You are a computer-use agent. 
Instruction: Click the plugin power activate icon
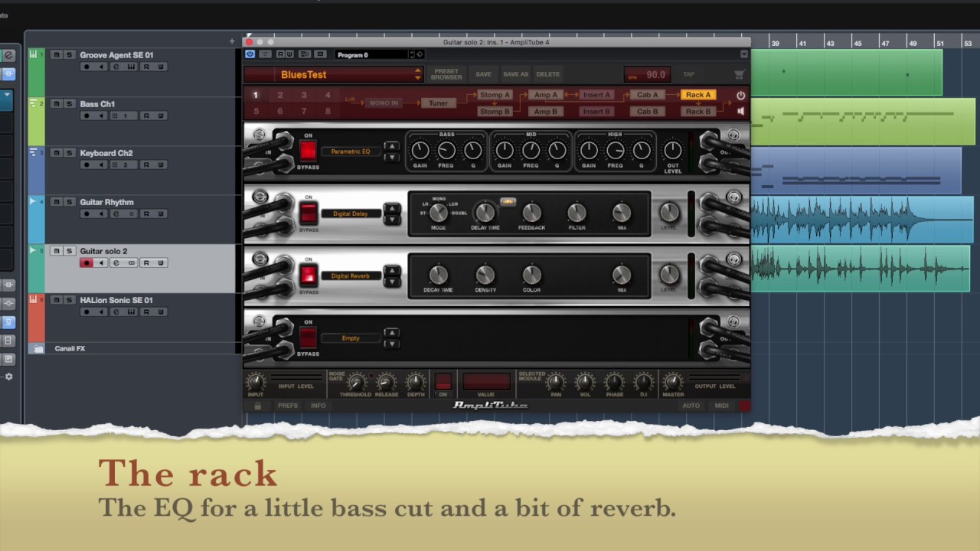[x=250, y=54]
